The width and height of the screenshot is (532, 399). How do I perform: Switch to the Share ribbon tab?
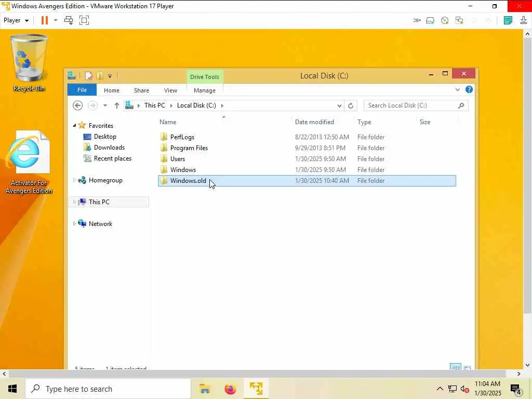tap(141, 90)
